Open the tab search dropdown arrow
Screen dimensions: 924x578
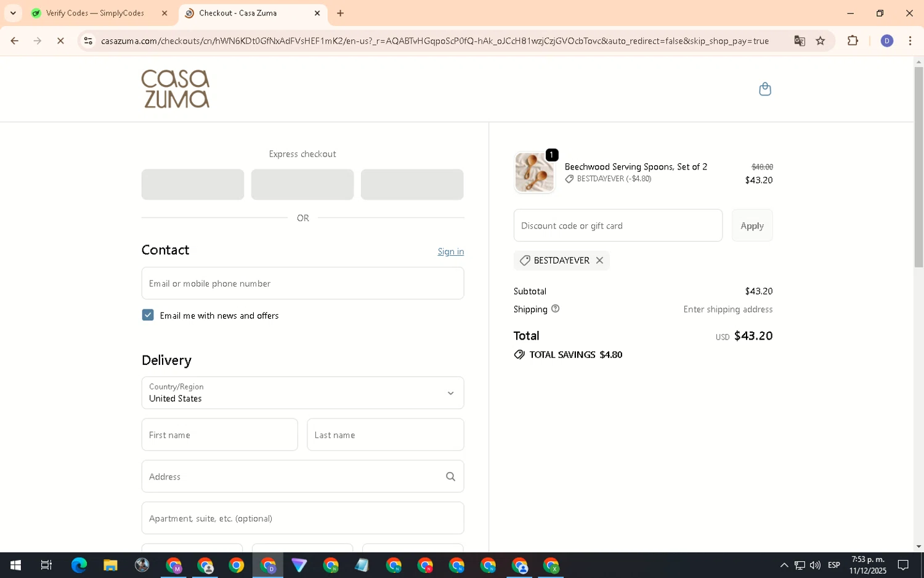click(13, 13)
